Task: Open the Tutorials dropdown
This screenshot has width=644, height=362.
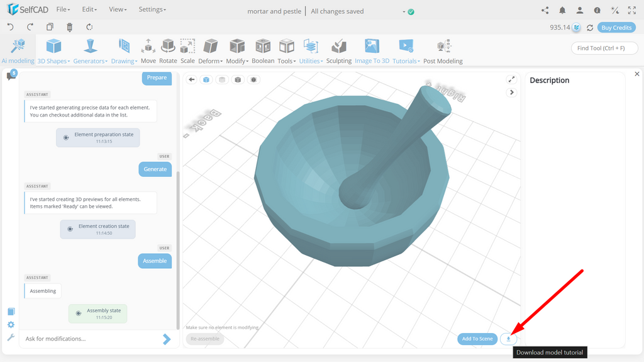Action: (406, 51)
